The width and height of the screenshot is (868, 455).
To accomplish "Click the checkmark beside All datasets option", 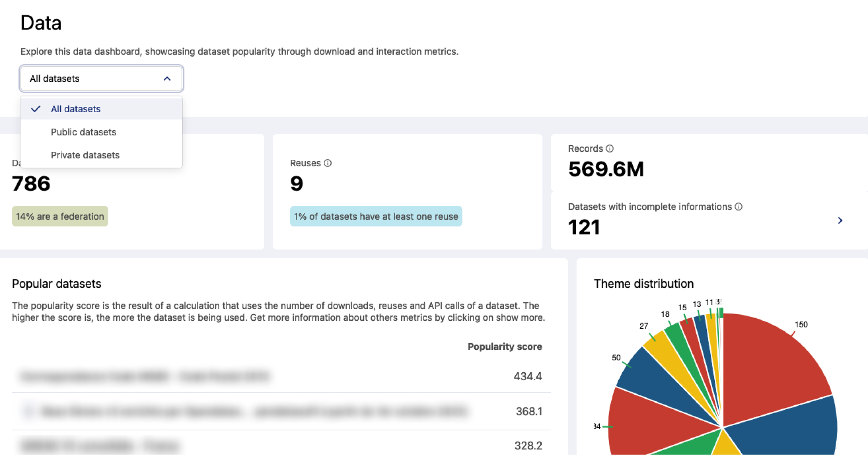I will 36,109.
